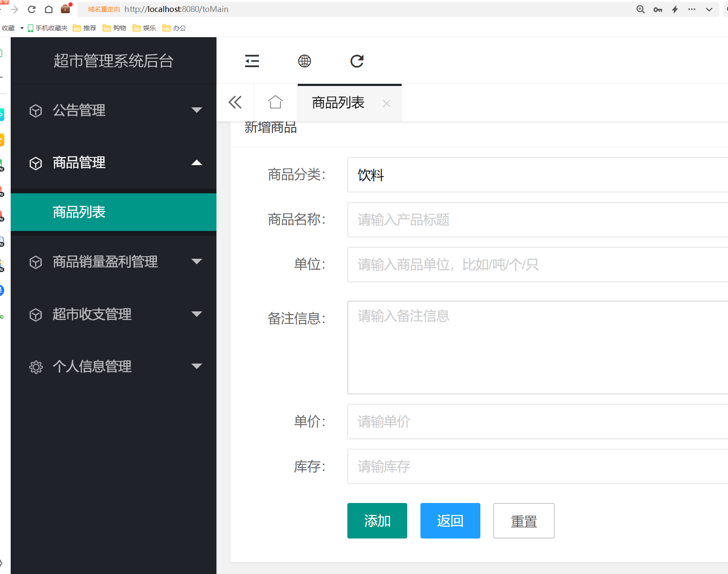
Task: Click the browser home button
Action: [x=49, y=9]
